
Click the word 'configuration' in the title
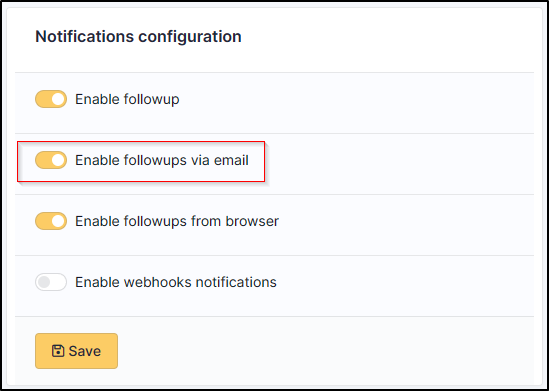(190, 37)
